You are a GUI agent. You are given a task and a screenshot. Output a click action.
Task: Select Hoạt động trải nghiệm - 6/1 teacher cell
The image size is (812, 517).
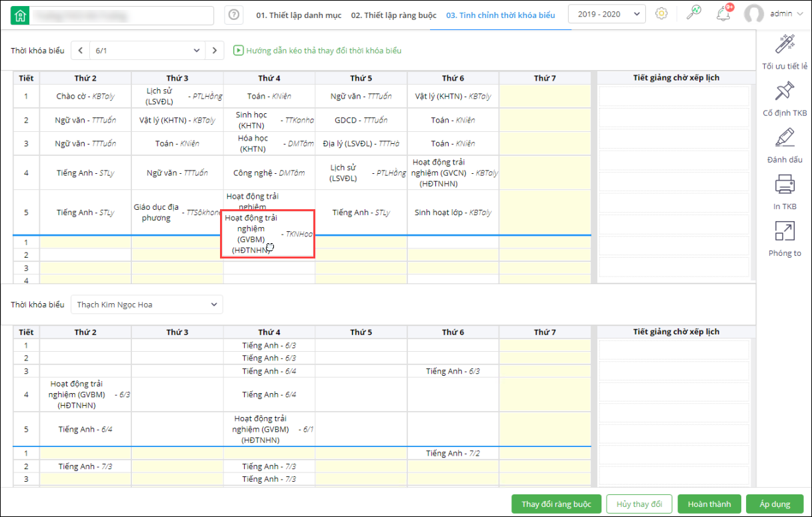coord(269,429)
